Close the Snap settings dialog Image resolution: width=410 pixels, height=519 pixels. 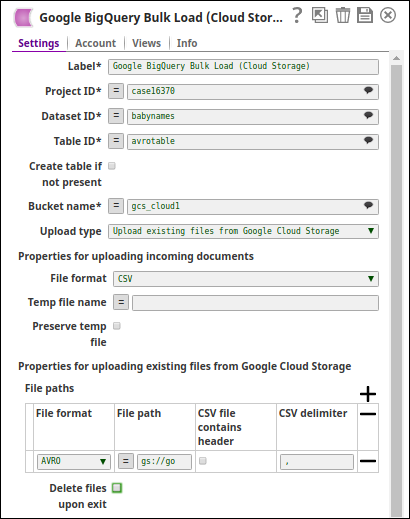click(388, 15)
